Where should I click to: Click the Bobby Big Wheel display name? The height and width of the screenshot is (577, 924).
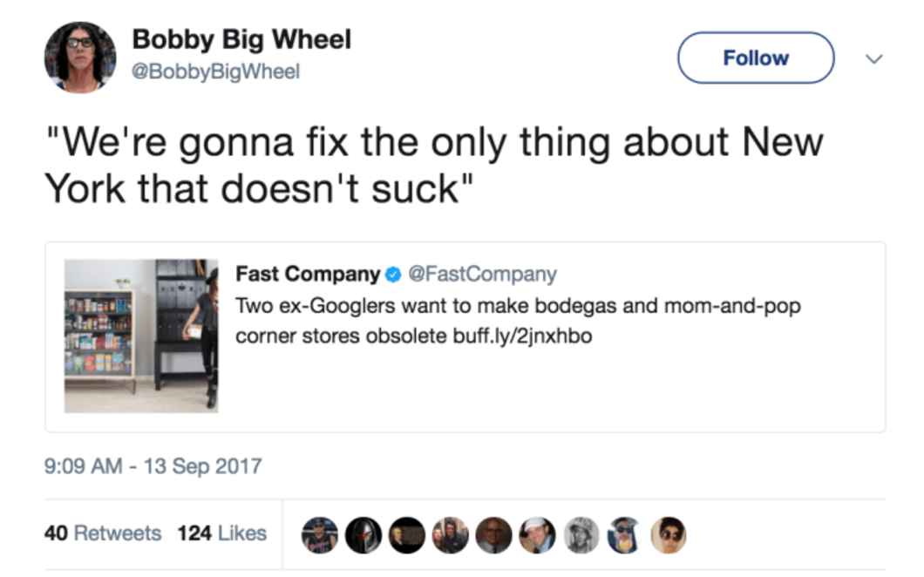pyautogui.click(x=241, y=39)
